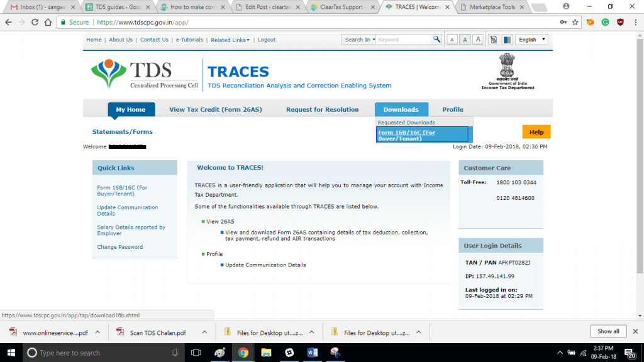Click the Keyword search input field
The image size is (644, 362).
(404, 40)
